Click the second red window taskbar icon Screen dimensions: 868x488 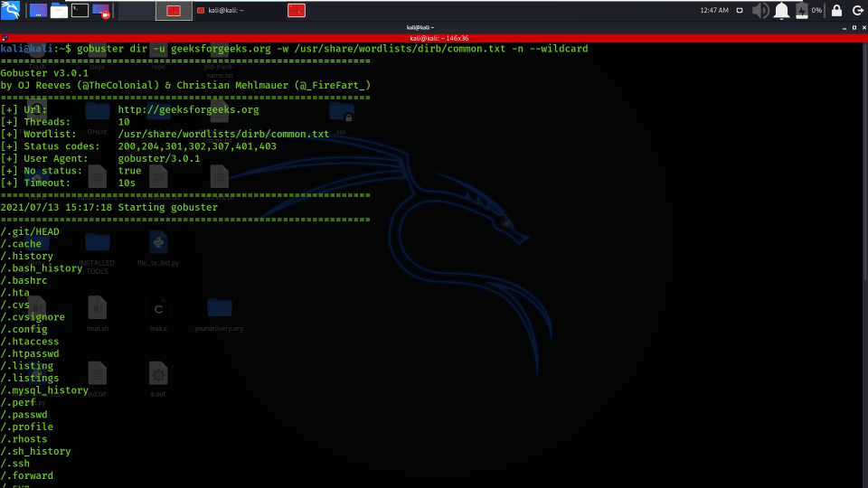[x=297, y=11]
